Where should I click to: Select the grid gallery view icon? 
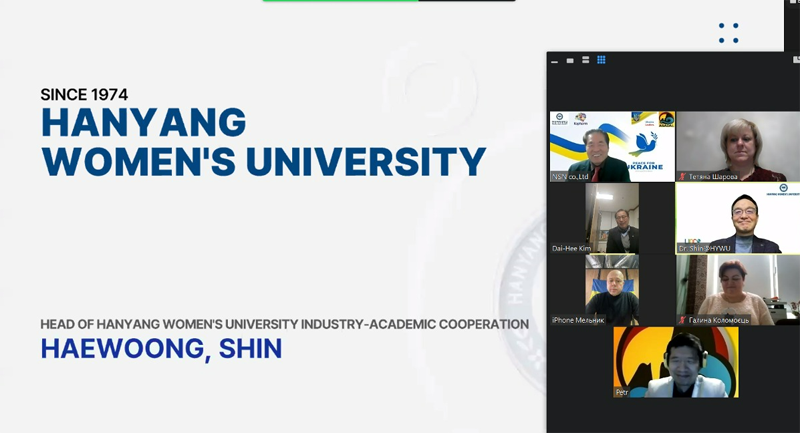coord(601,60)
